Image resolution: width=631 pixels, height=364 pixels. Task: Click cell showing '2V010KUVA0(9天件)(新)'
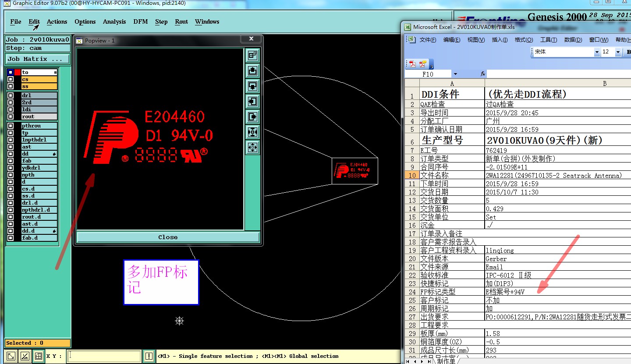(558, 140)
